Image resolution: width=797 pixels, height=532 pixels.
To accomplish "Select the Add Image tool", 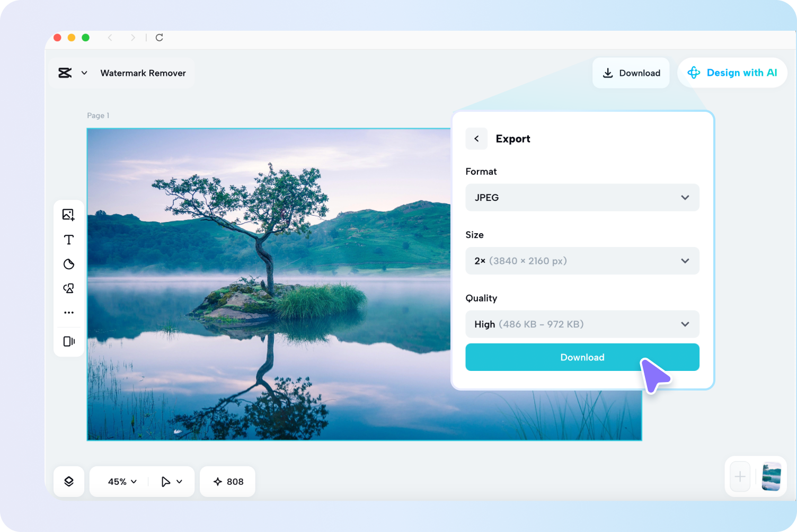I will (x=68, y=214).
